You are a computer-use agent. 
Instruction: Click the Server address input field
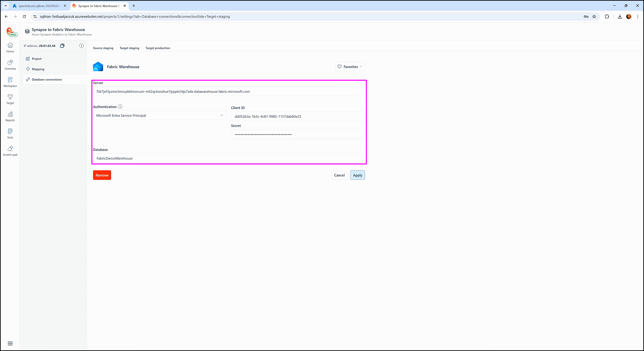(x=229, y=91)
